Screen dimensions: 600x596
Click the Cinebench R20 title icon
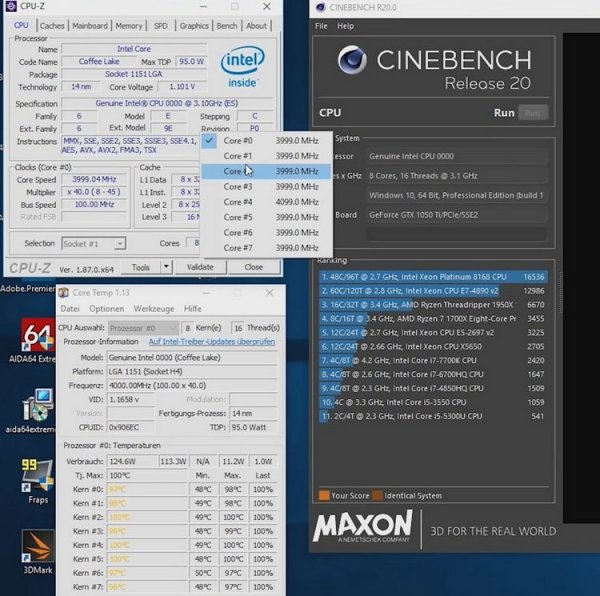click(321, 7)
